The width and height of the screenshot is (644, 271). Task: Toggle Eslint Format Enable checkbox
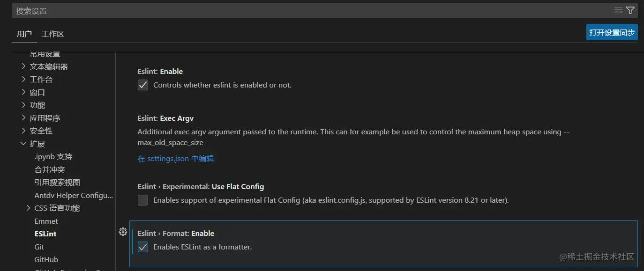point(143,247)
